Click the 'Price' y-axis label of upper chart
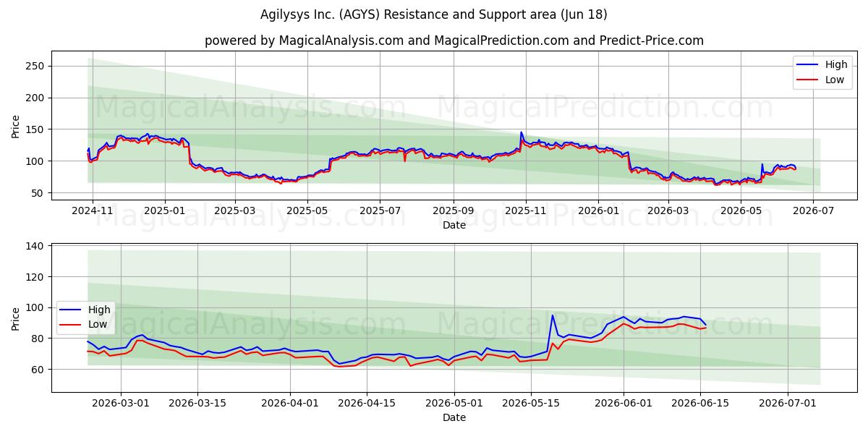 [x=16, y=127]
